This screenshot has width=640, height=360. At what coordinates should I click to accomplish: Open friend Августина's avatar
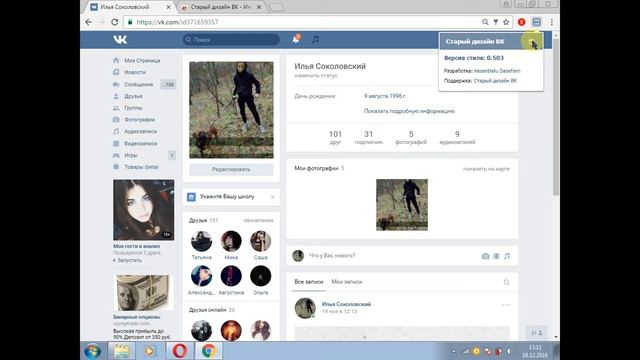coord(231,276)
